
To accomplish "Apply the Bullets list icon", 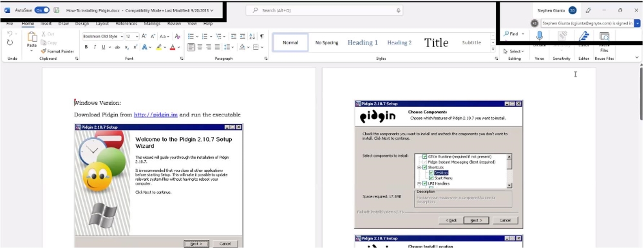I will tap(191, 36).
